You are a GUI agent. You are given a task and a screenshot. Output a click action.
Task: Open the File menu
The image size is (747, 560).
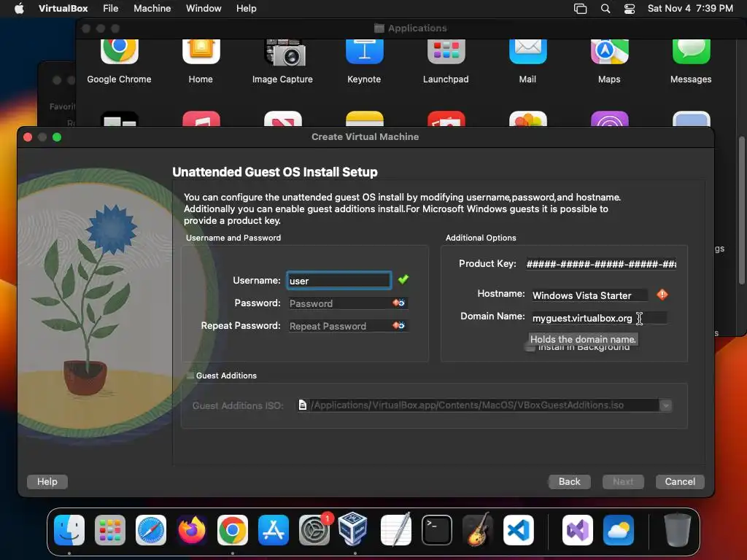pos(111,9)
